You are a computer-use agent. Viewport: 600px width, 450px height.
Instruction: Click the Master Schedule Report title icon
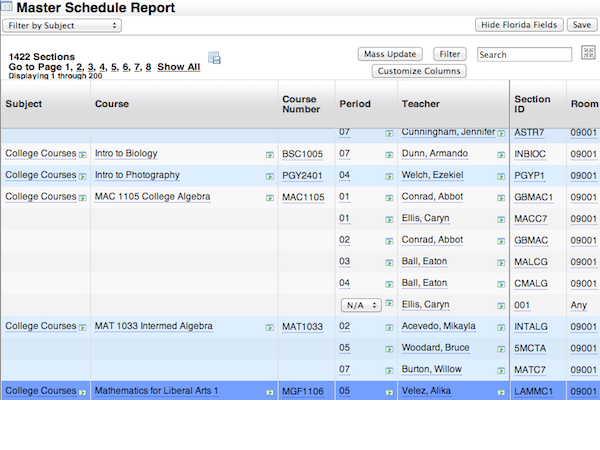8,8
